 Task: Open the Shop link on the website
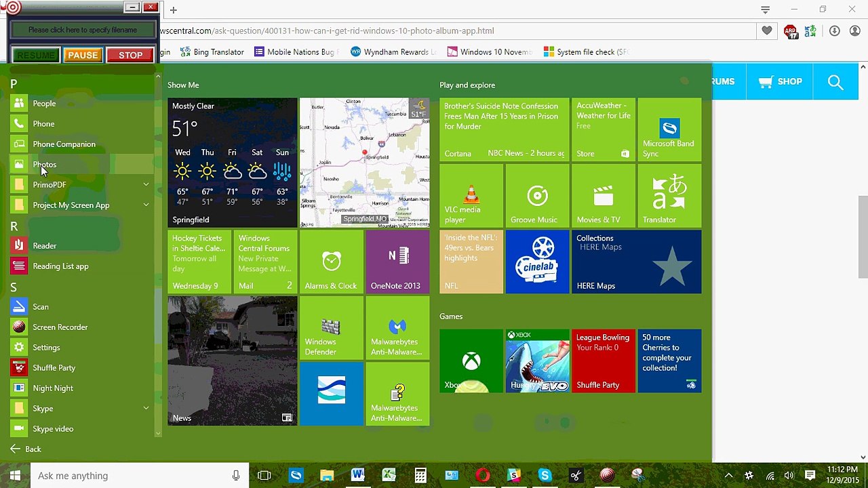tap(781, 82)
